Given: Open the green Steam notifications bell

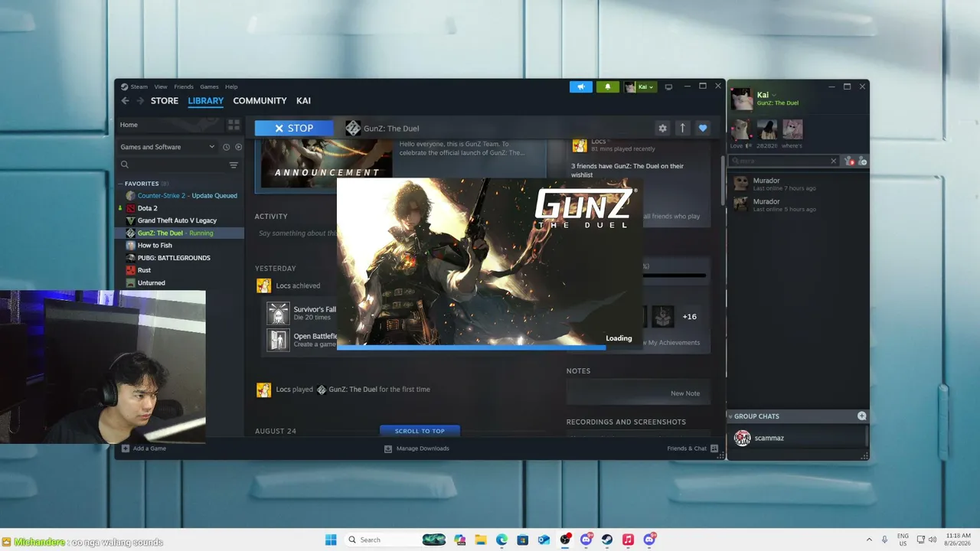Looking at the screenshot, I should click(608, 86).
